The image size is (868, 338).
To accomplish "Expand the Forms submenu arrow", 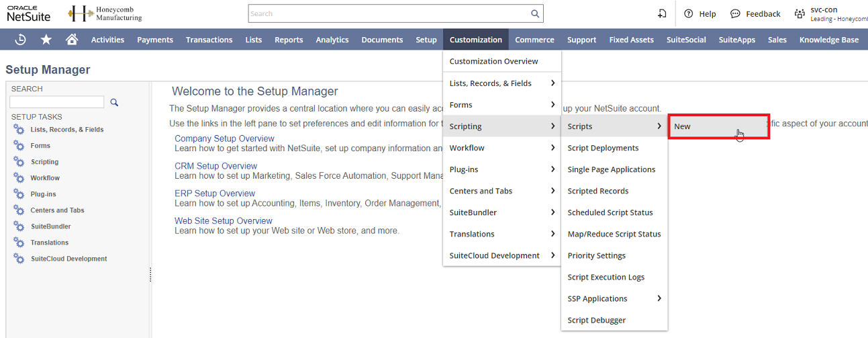I will (552, 105).
